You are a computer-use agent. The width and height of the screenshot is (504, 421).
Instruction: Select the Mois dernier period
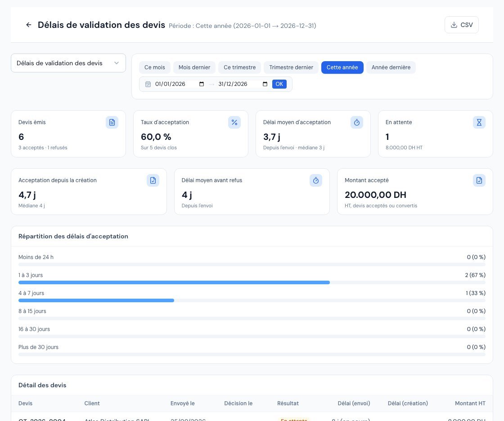click(x=194, y=67)
